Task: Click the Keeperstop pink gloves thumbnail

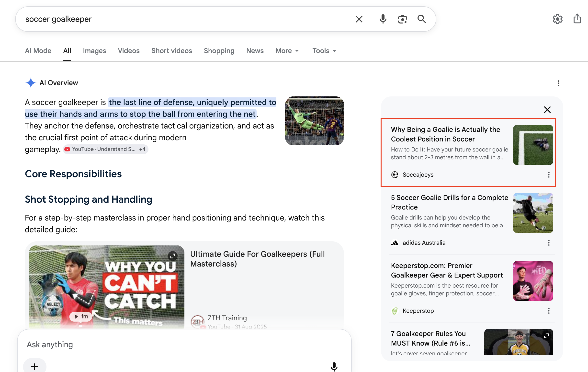Action: (x=533, y=281)
